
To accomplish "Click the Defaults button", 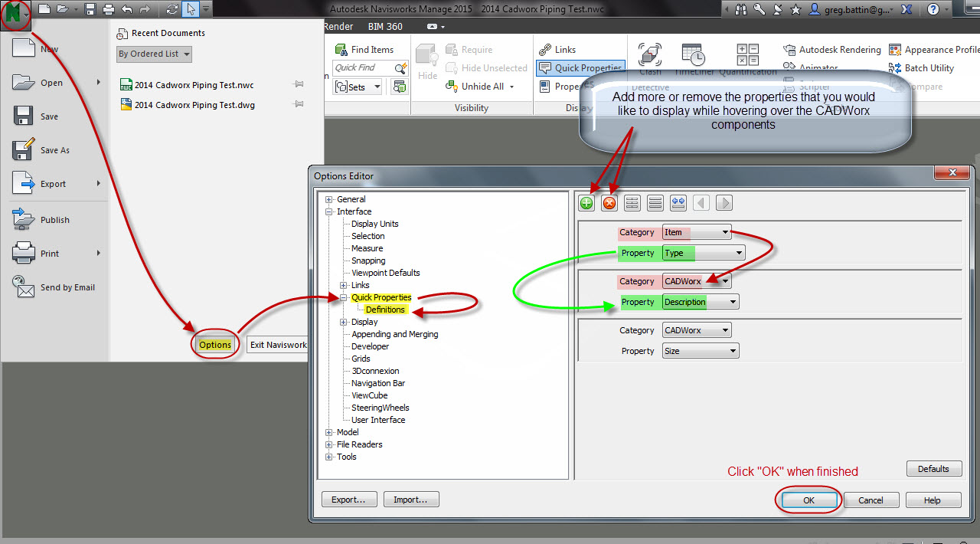I will point(933,469).
